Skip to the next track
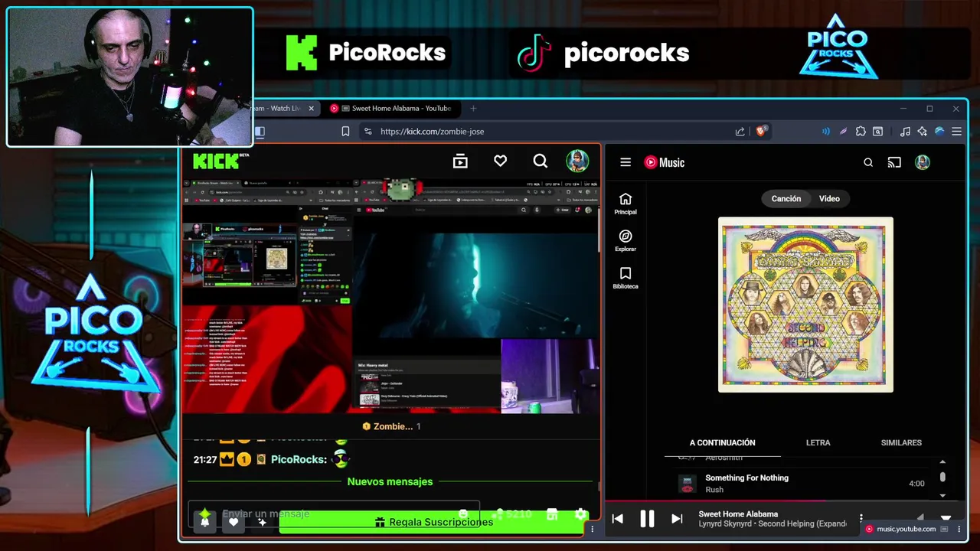Image resolution: width=980 pixels, height=551 pixels. (x=677, y=519)
